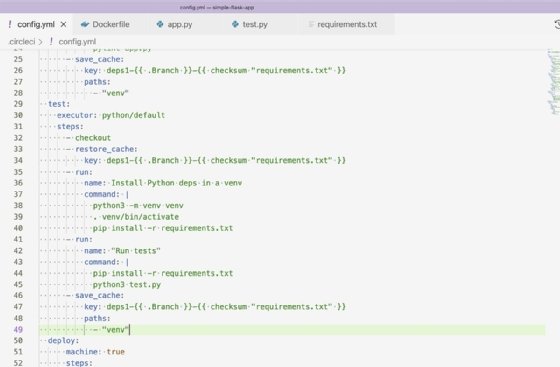
Task: Click 'Install Python deps in a venv' text
Action: (176, 183)
